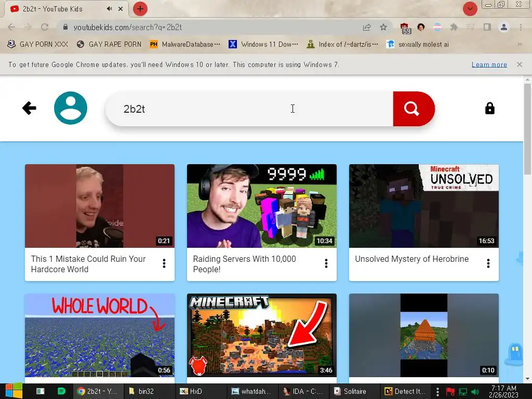Close the 2b2t - YouTube Kids tab
The height and width of the screenshot is (399, 532).
(x=121, y=9)
